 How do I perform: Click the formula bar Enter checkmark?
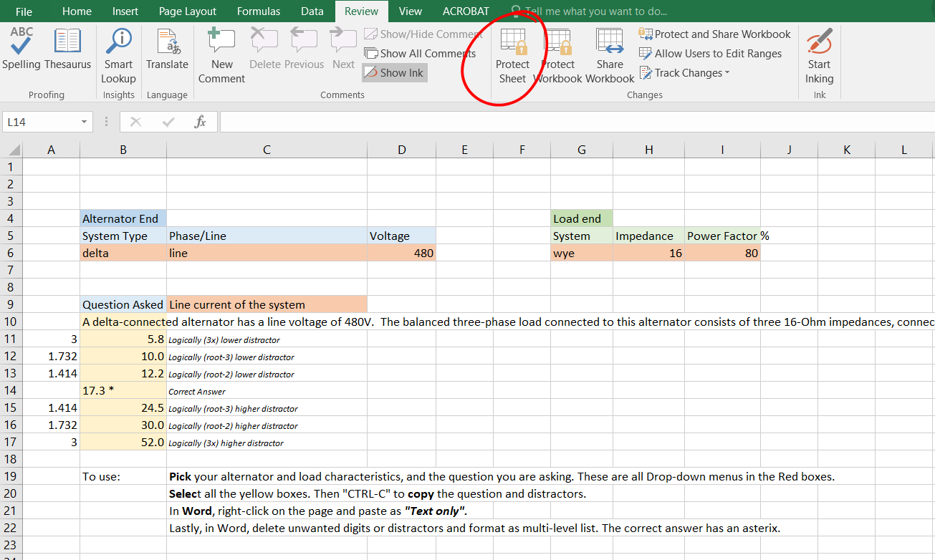click(168, 122)
